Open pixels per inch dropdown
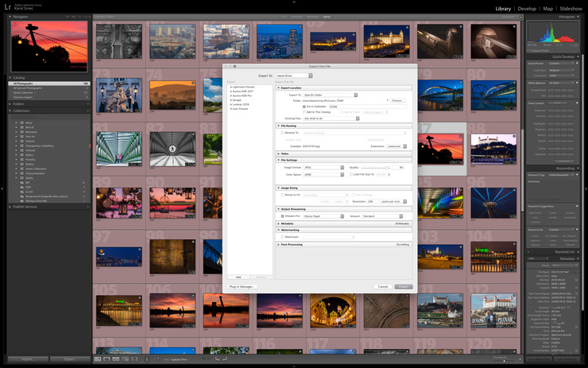Image resolution: width=588 pixels, height=368 pixels. pos(394,201)
